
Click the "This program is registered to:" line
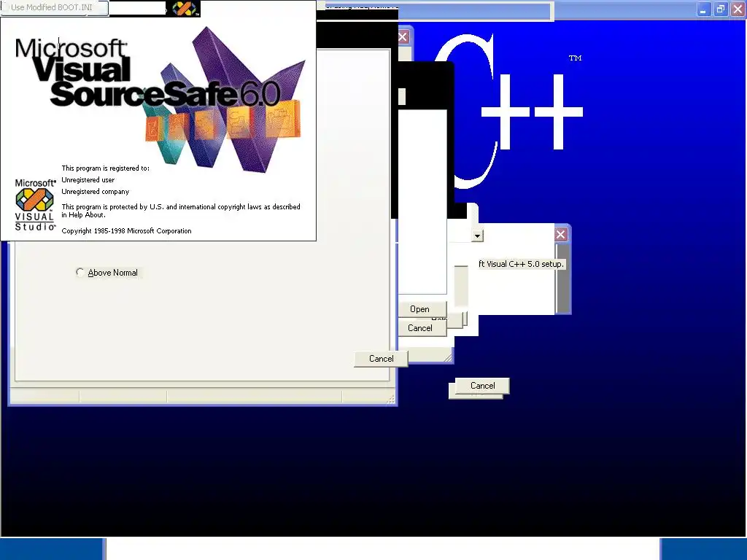click(105, 168)
